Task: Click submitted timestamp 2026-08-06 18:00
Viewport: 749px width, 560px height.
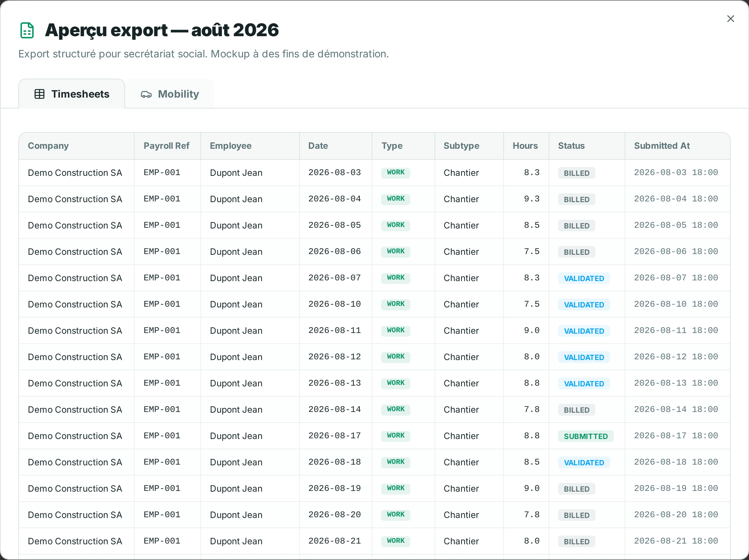Action: pyautogui.click(x=676, y=251)
